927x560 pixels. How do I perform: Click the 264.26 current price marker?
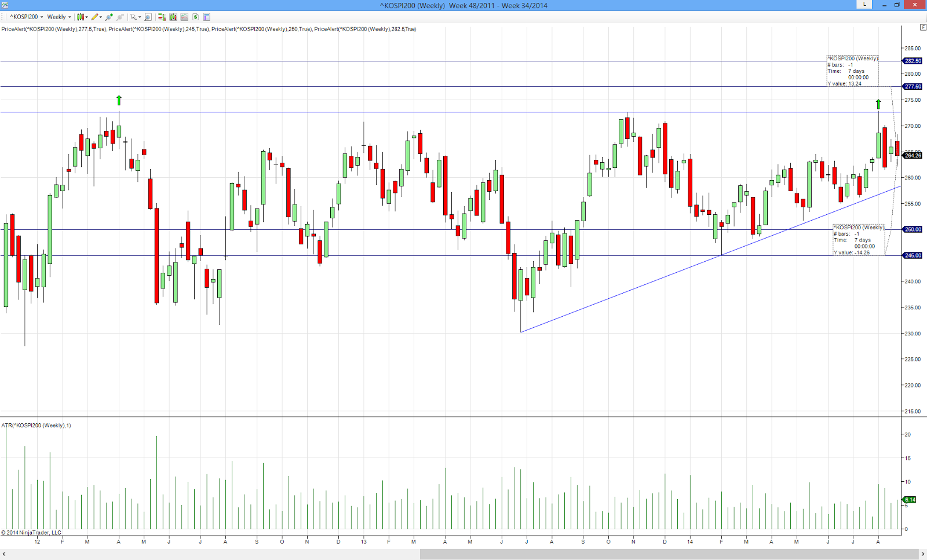[913, 155]
